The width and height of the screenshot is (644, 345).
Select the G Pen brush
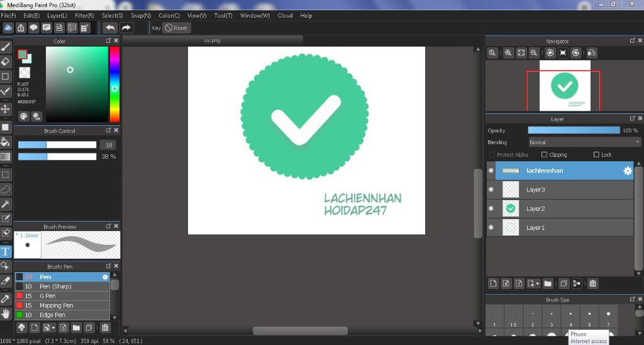62,296
